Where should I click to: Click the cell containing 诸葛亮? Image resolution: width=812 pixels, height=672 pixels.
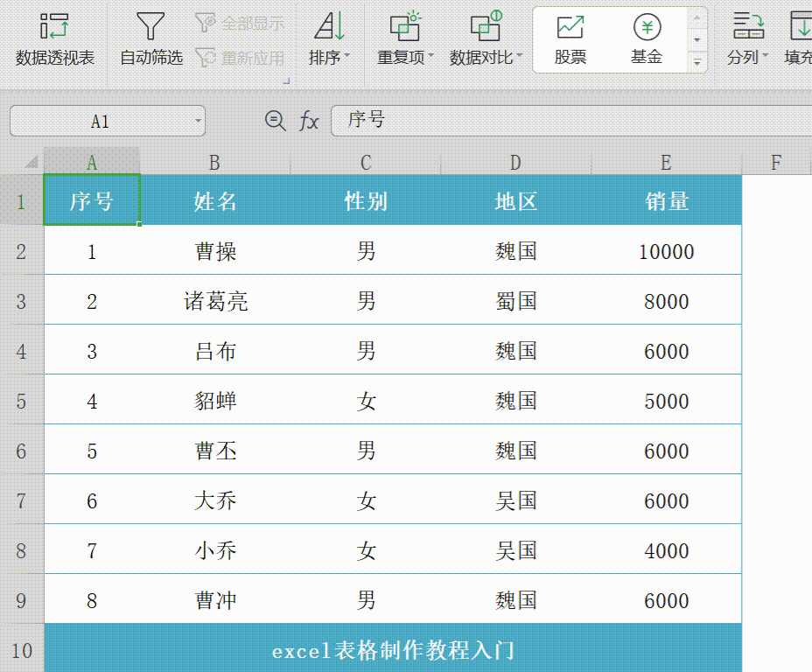(x=213, y=299)
